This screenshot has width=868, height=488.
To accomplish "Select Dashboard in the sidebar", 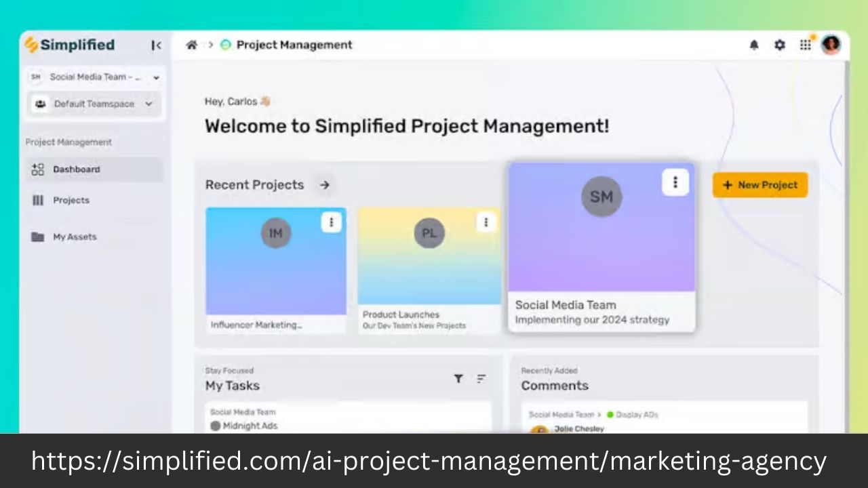I will pos(76,169).
